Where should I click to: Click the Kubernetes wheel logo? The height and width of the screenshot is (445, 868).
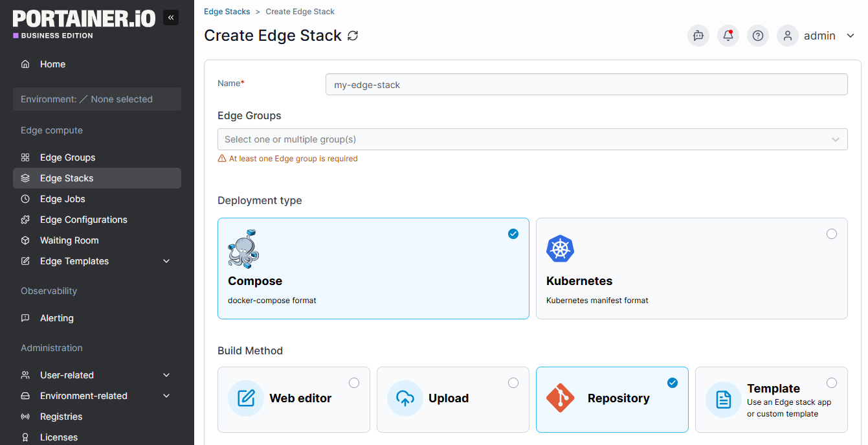pos(560,249)
